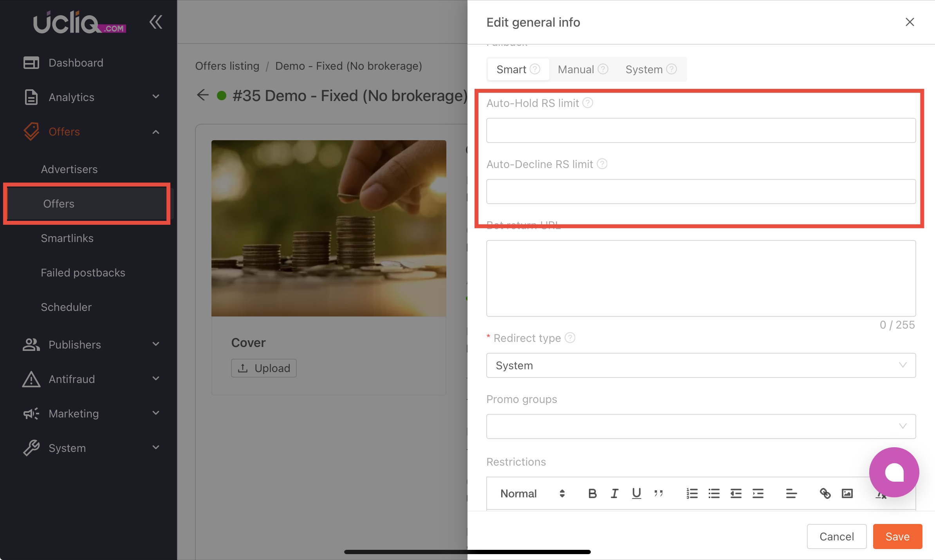The image size is (935, 560).
Task: Click the Analytics document icon
Action: [x=31, y=97]
